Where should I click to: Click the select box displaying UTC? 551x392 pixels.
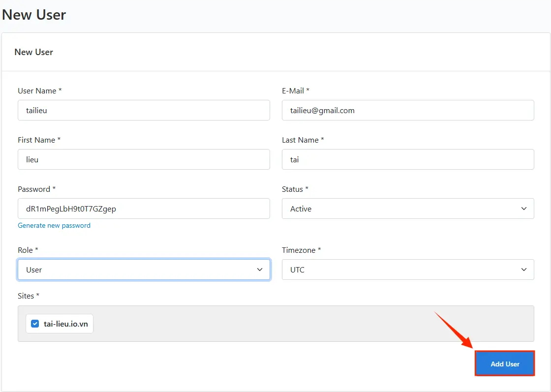tap(407, 270)
